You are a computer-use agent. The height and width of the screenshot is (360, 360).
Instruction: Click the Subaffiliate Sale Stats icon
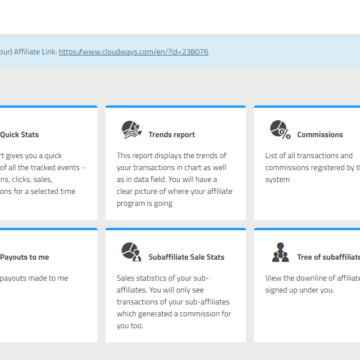[x=131, y=252]
